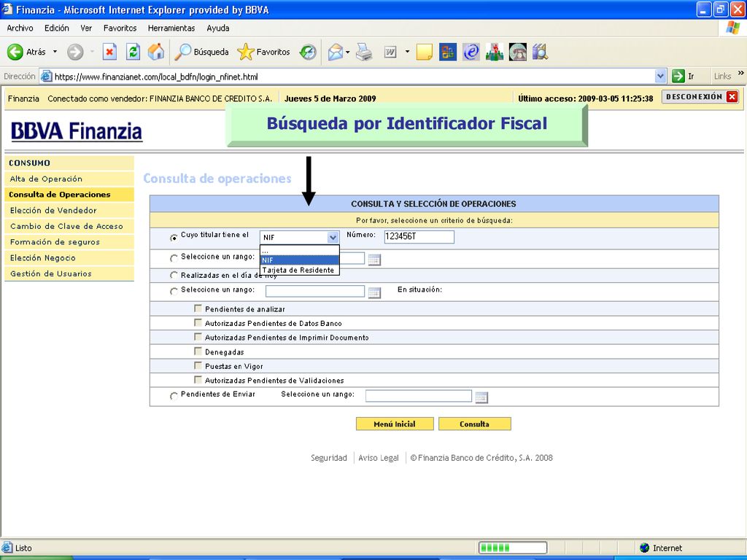Click the red X on DESCONEXIÓN

point(732,97)
